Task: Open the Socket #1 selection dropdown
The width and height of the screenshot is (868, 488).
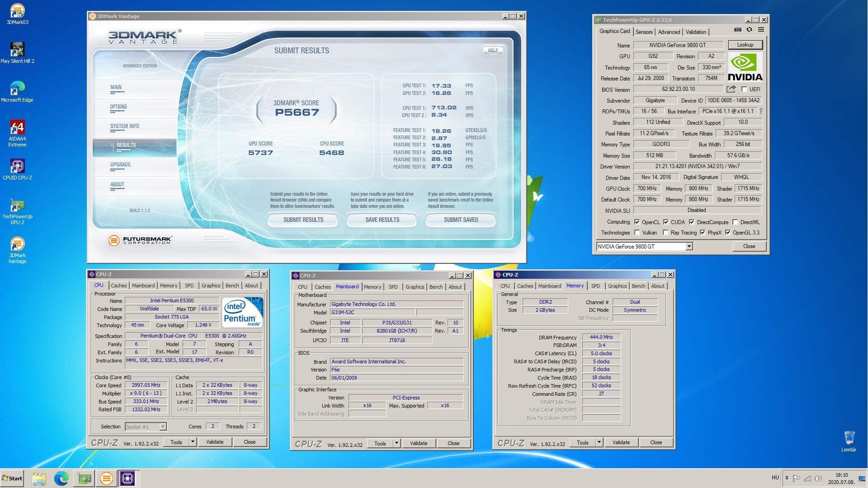Action: pyautogui.click(x=163, y=427)
